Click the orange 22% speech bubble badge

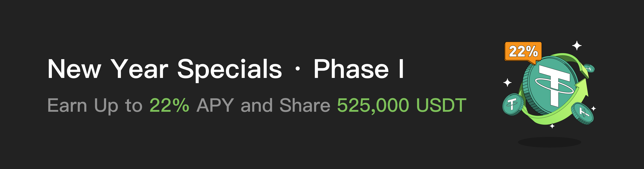coord(523,51)
